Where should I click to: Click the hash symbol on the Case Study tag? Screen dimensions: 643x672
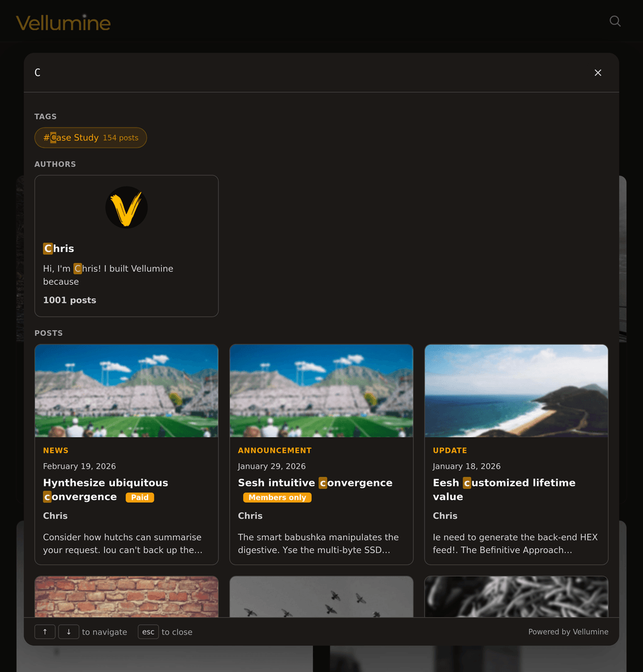[x=45, y=138]
